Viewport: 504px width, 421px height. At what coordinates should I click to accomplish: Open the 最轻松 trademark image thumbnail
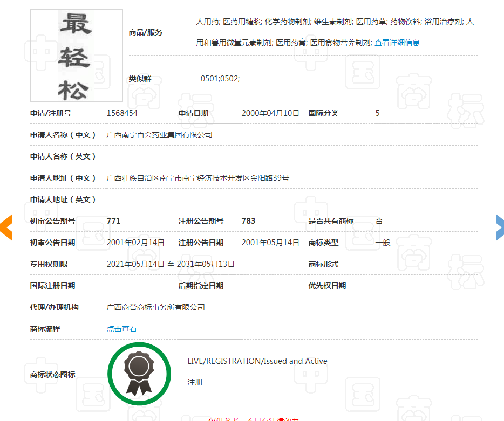coord(77,56)
